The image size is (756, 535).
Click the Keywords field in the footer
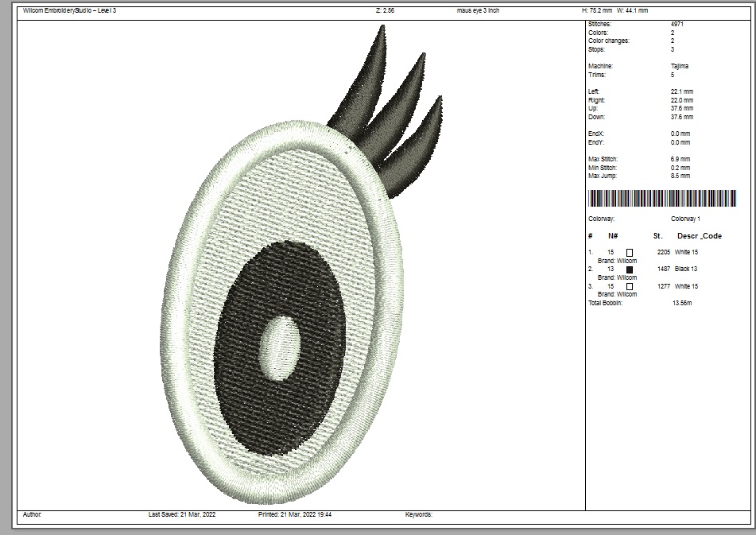pos(419,514)
